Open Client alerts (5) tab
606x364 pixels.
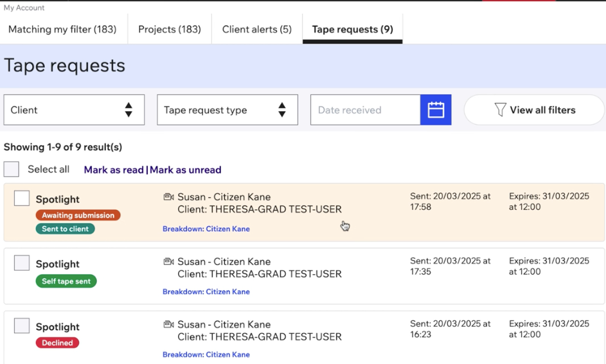[257, 30]
